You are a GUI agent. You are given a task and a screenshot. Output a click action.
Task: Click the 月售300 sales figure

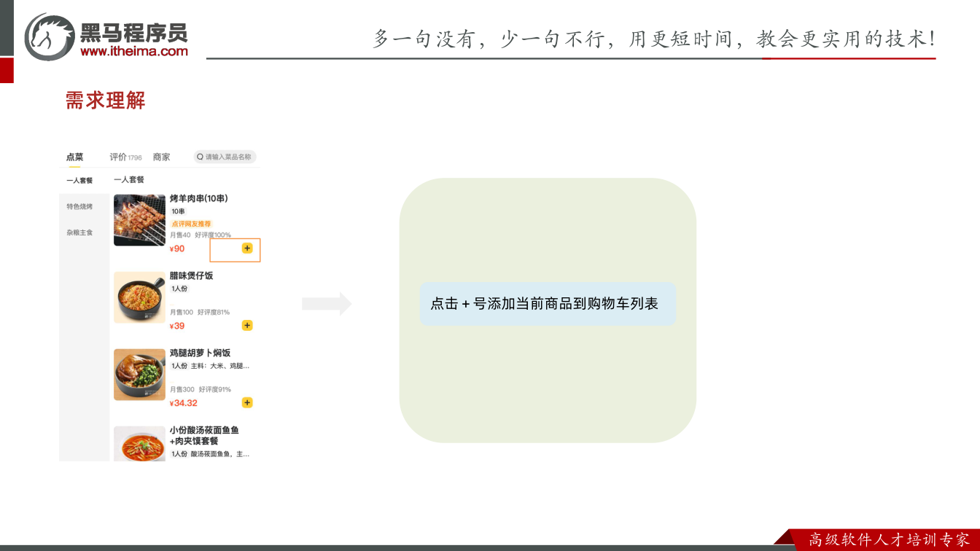pos(182,390)
